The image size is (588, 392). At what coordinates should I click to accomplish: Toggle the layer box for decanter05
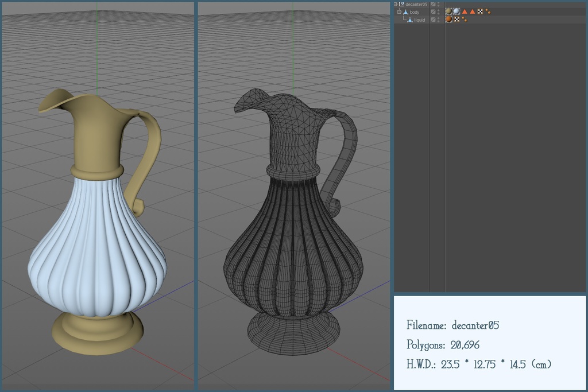(433, 4)
